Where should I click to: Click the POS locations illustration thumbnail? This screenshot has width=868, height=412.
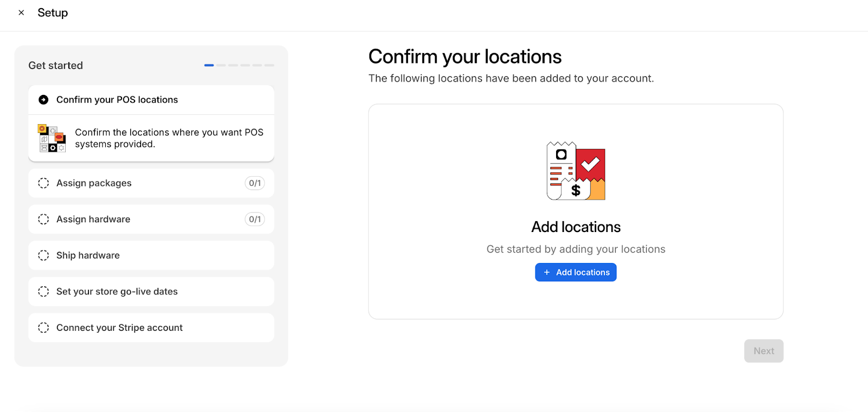click(52, 138)
